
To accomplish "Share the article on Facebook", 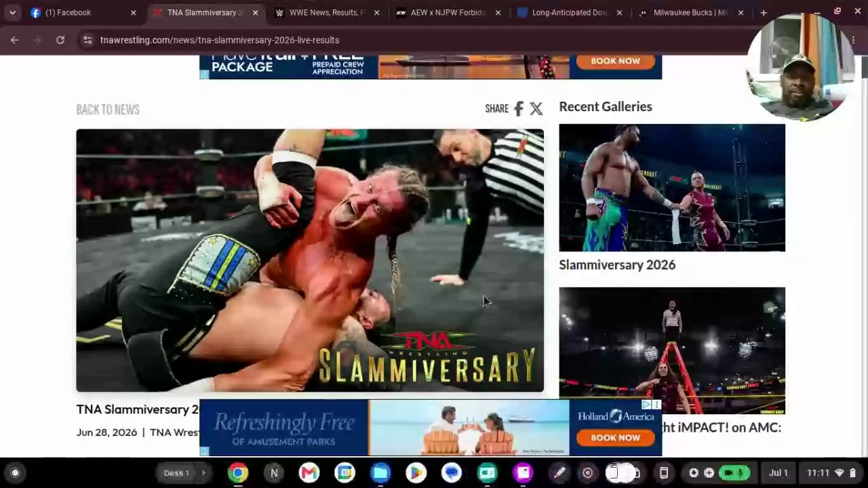I will pos(519,108).
